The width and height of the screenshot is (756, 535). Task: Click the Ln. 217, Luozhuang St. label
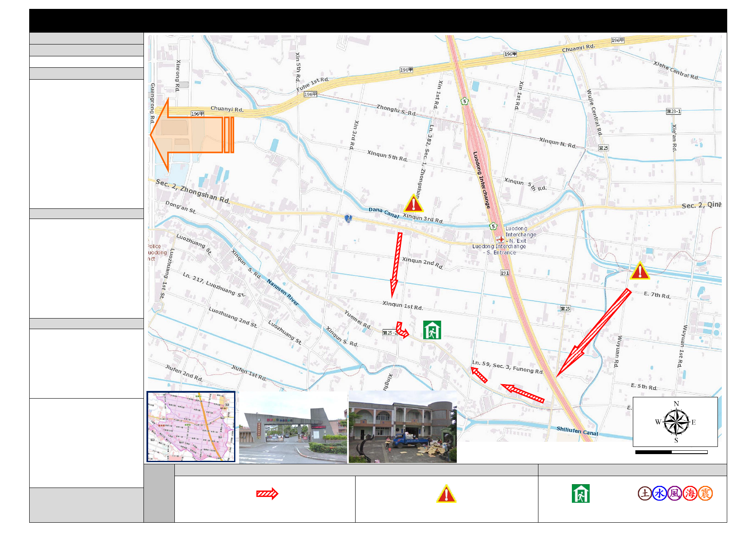click(214, 285)
